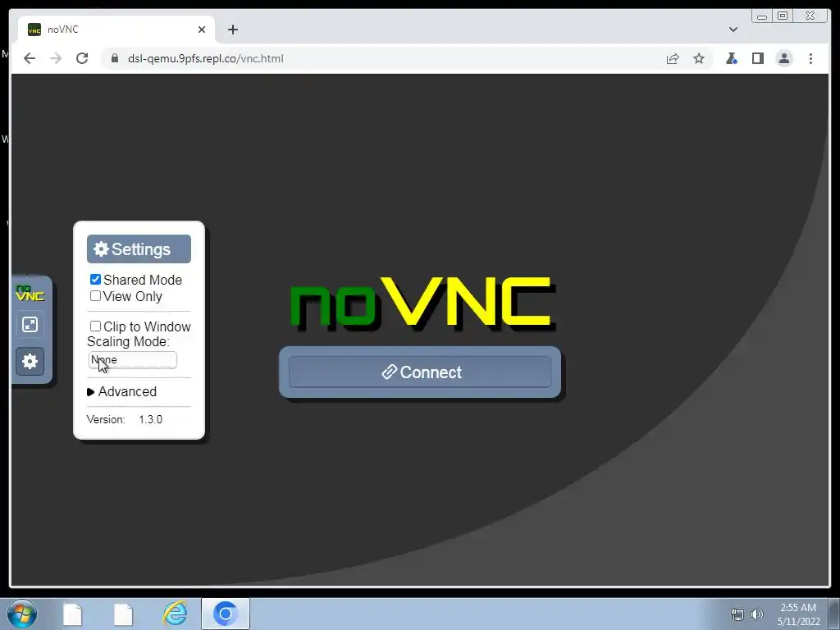Toggle fullscreen from noVNC control bar
This screenshot has width=840, height=630.
(30, 325)
